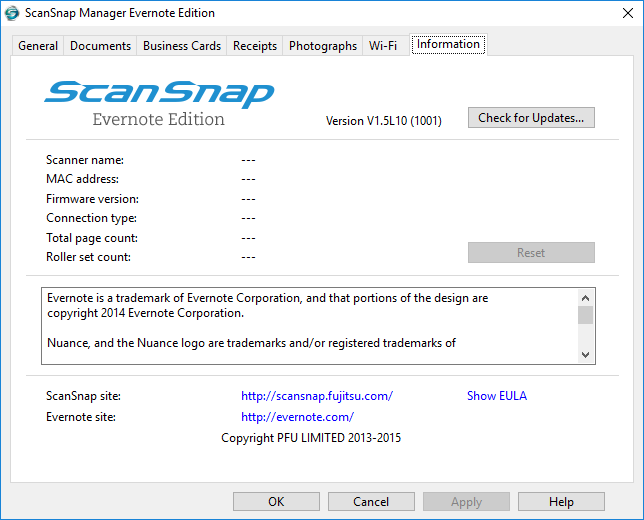This screenshot has height=520, width=644.
Task: Click the Reset roller count button
Action: click(x=531, y=253)
